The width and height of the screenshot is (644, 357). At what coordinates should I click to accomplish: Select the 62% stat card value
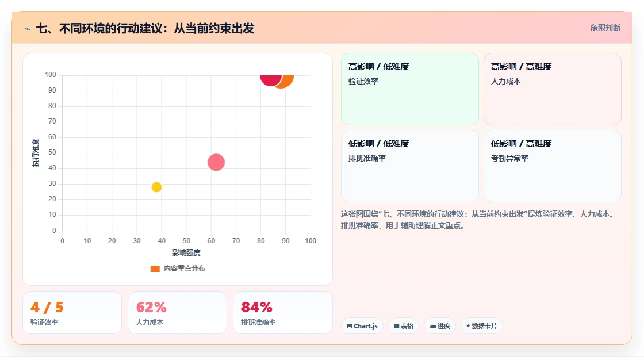point(151,308)
